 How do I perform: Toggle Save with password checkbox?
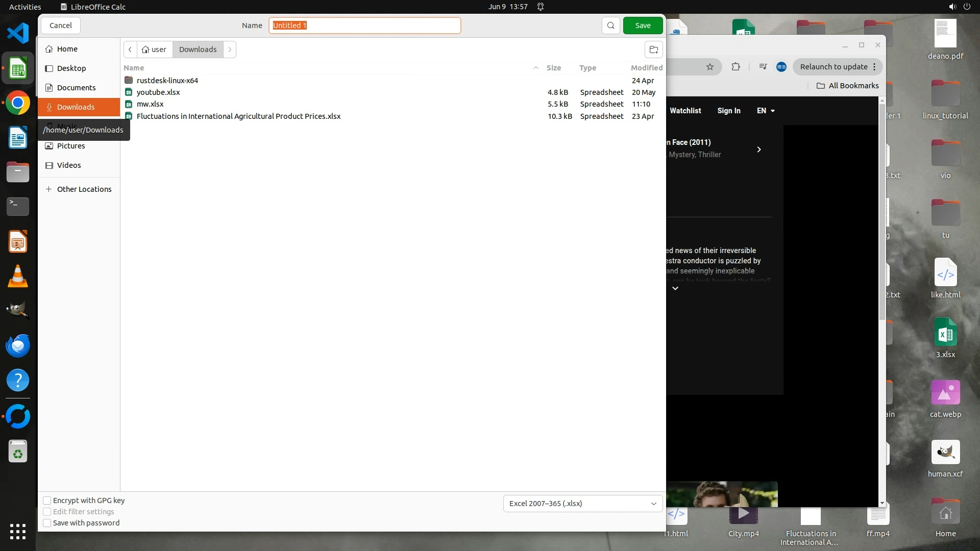(47, 523)
